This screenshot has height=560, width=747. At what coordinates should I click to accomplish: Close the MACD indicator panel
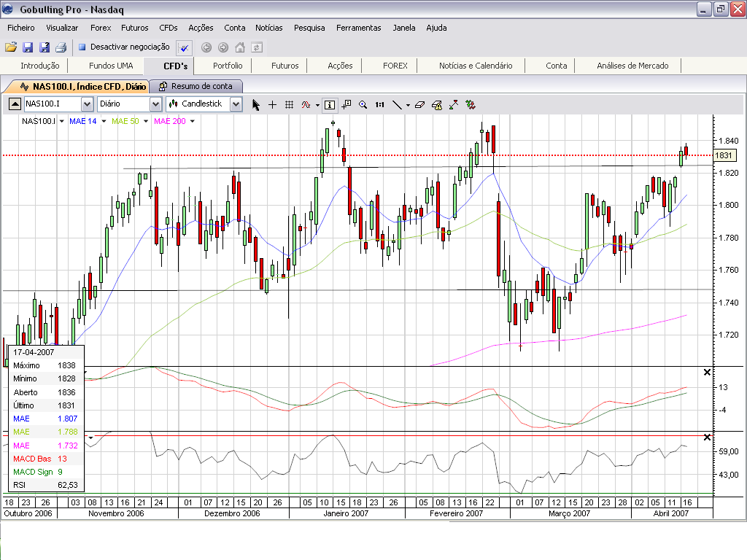706,373
